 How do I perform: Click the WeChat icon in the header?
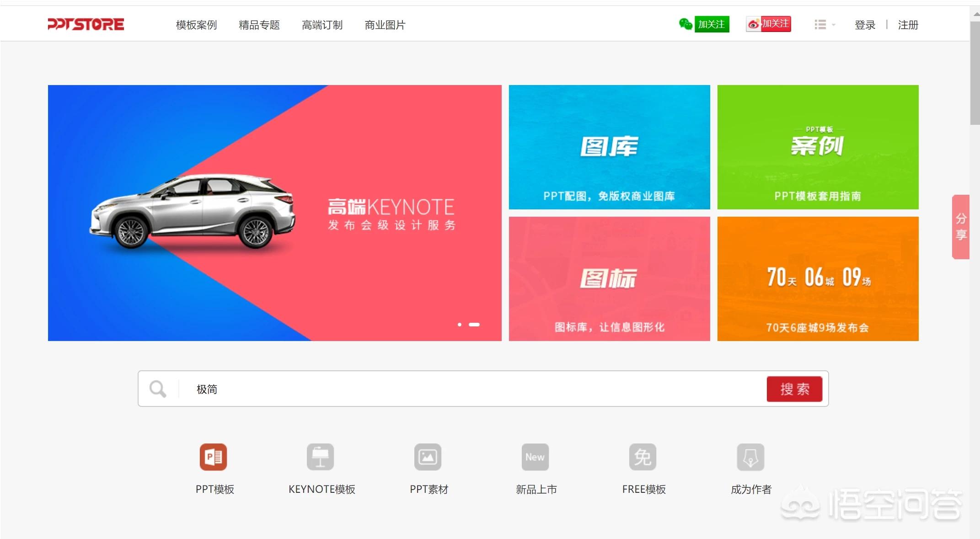click(x=685, y=24)
